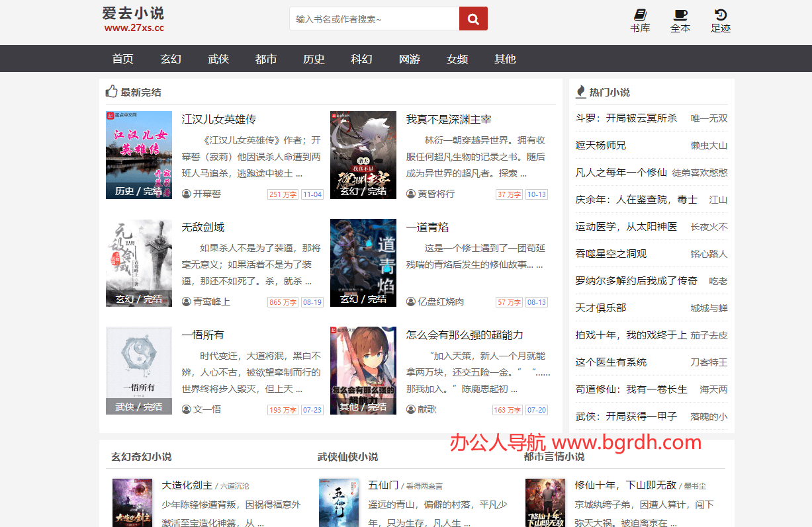Click author icon beside 亿盘红烧肉
The height and width of the screenshot is (527, 812).
(x=411, y=302)
